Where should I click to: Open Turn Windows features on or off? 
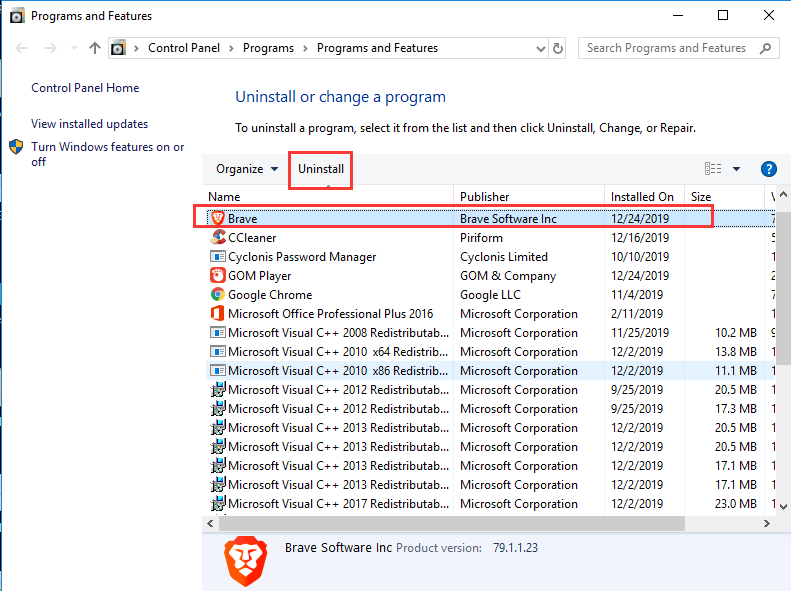pyautogui.click(x=107, y=154)
